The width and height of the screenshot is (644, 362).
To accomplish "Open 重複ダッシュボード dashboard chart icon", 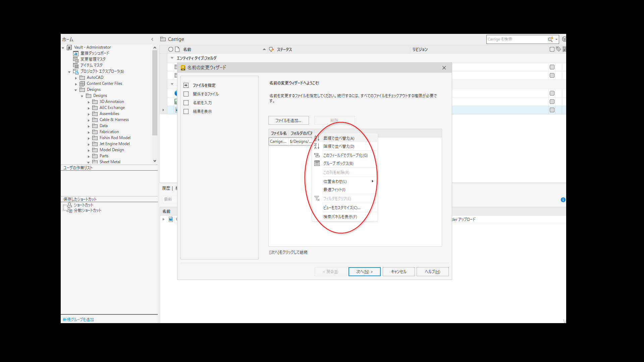I will 76,53.
